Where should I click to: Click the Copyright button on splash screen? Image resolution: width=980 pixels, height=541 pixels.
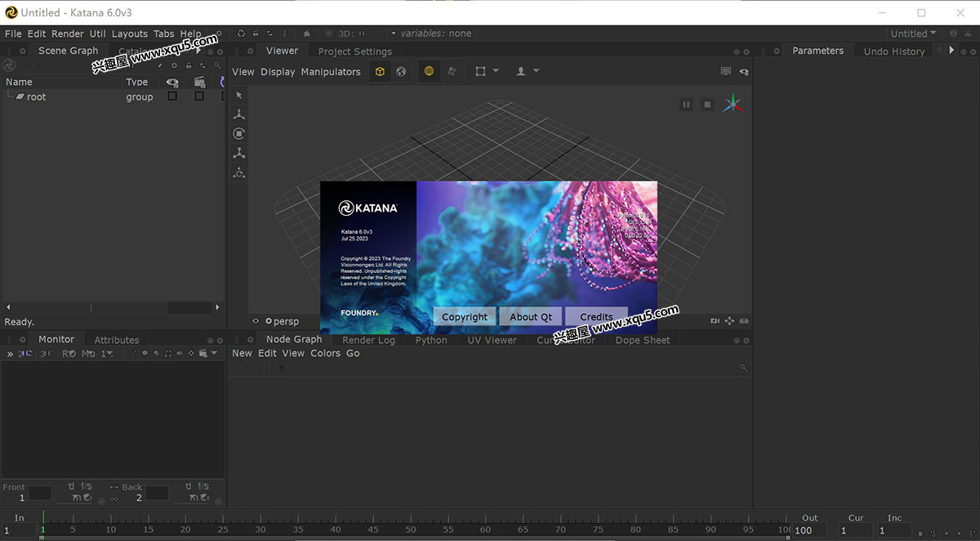click(465, 317)
